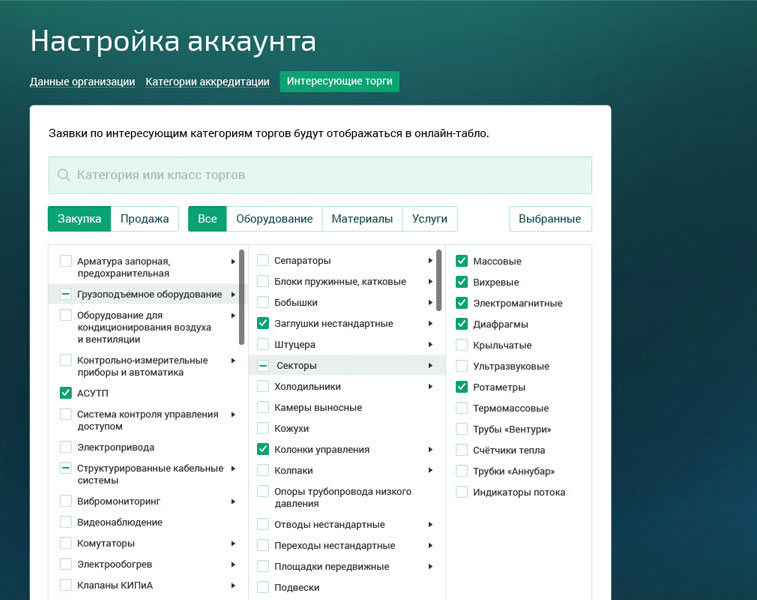
Task: Uncheck the АСУТП checkbox
Action: tap(65, 393)
